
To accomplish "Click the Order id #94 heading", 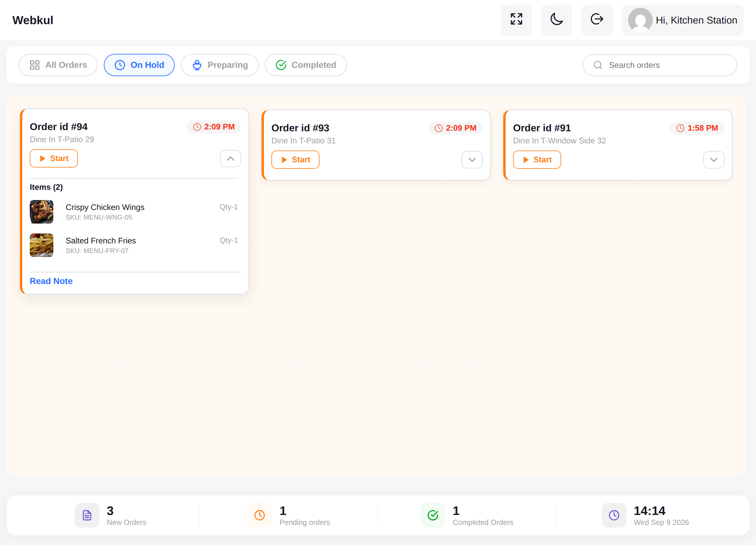I will 59,127.
